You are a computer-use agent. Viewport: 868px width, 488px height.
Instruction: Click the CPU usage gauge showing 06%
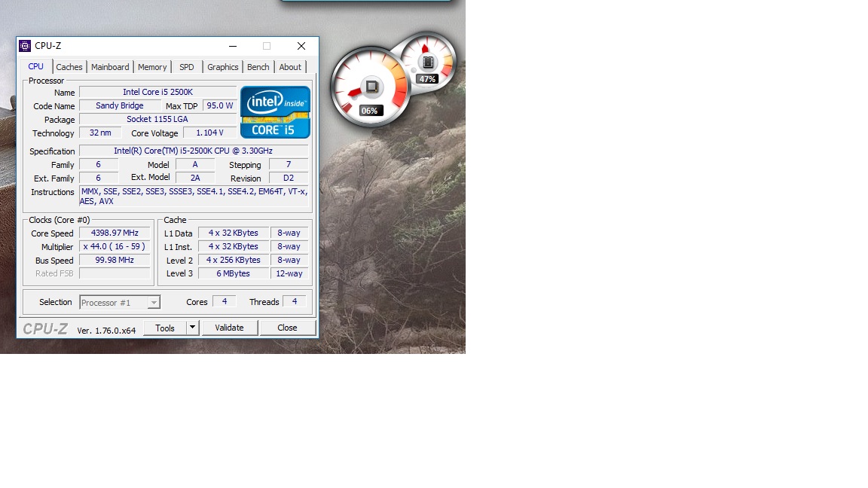pyautogui.click(x=370, y=87)
